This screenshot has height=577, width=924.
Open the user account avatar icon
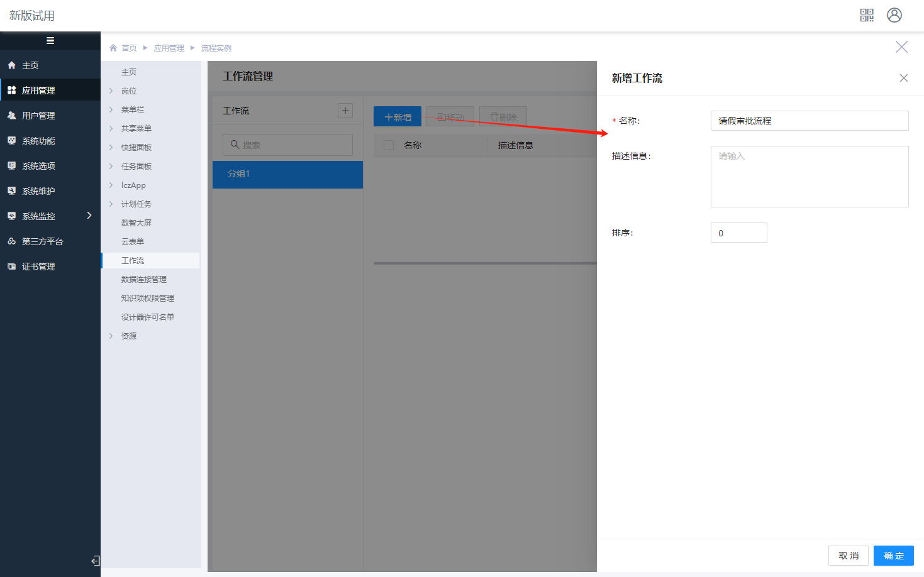[x=894, y=15]
